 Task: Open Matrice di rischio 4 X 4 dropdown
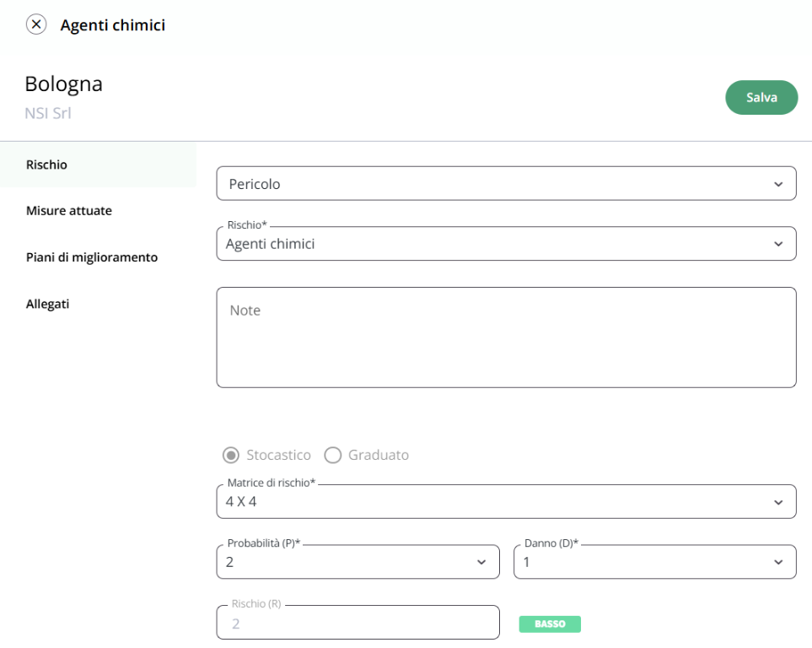(x=506, y=502)
